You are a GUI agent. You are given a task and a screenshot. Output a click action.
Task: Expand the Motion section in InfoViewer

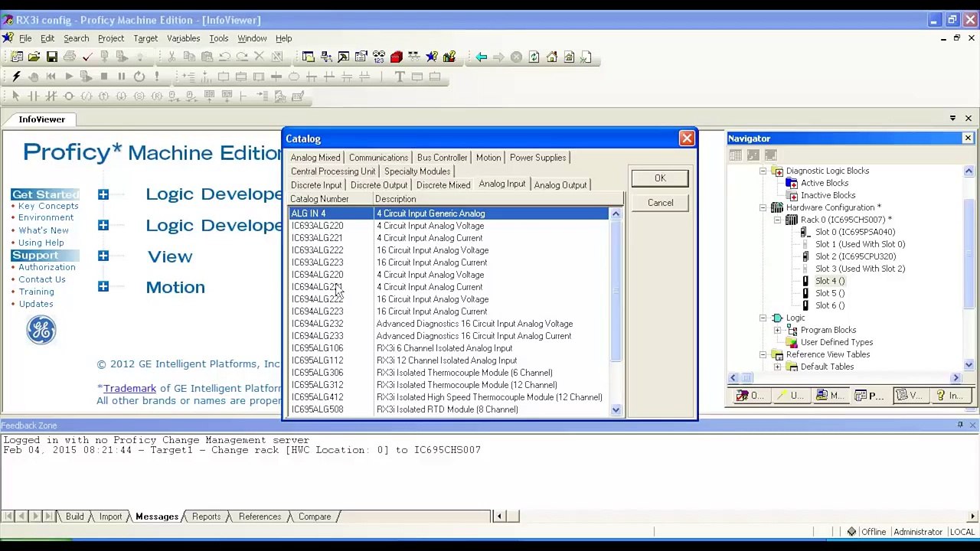pos(103,286)
